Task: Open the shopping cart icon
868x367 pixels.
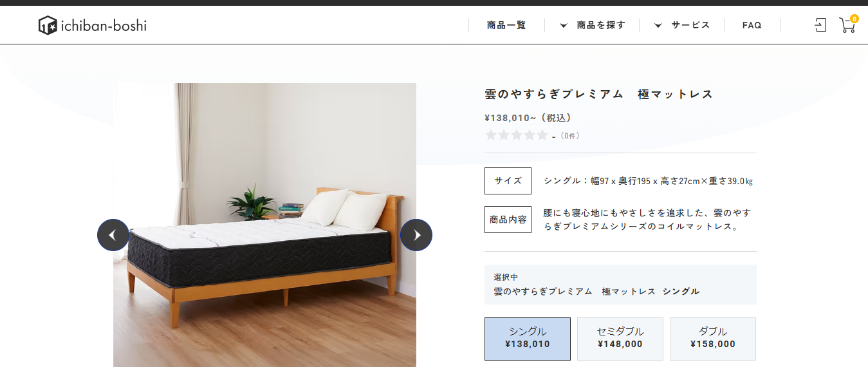Action: [847, 26]
